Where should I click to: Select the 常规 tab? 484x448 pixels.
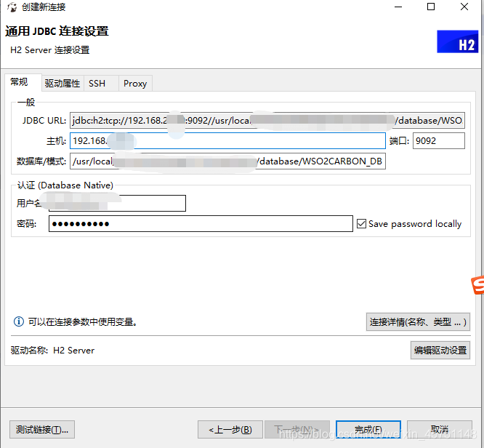point(23,82)
